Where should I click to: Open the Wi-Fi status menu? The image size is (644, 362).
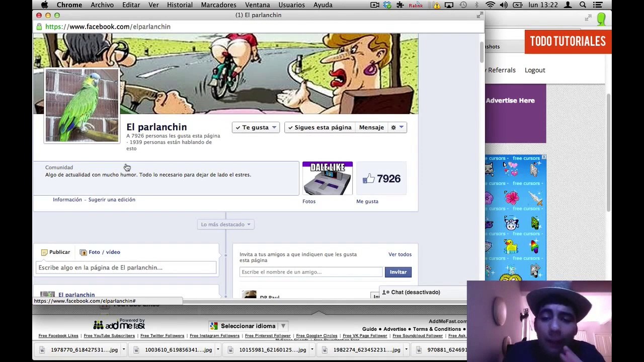[x=490, y=5]
